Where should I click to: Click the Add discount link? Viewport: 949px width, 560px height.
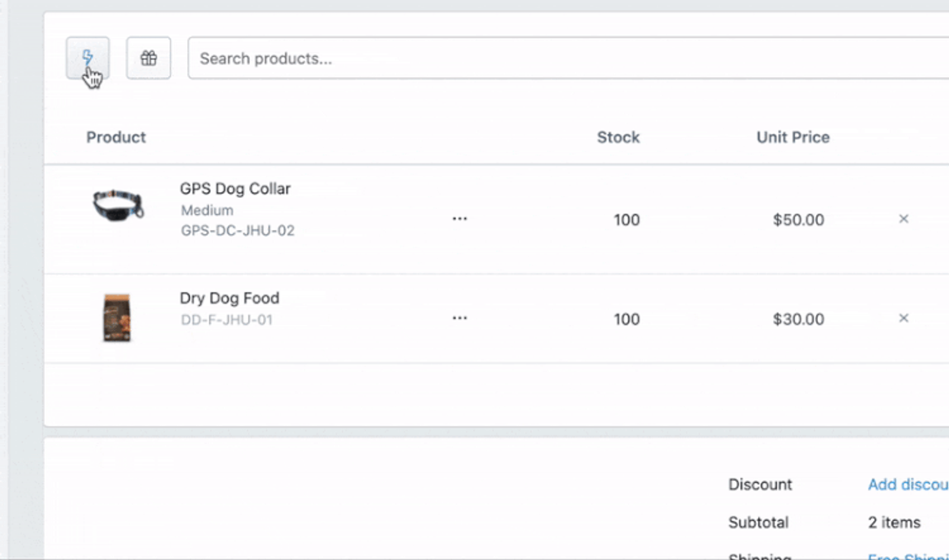[908, 484]
